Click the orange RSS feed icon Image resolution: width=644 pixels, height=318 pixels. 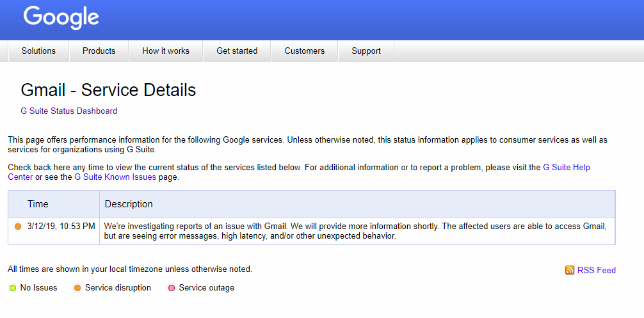pos(570,270)
